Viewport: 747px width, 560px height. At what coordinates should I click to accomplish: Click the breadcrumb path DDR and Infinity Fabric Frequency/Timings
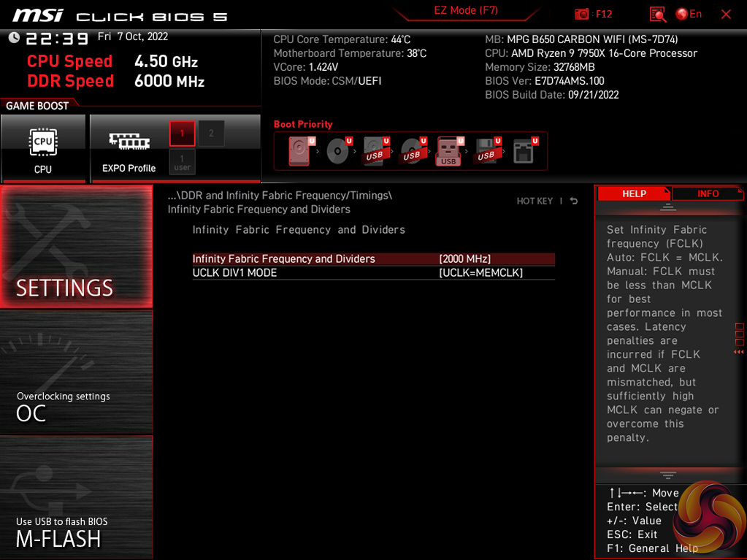pyautogui.click(x=280, y=195)
